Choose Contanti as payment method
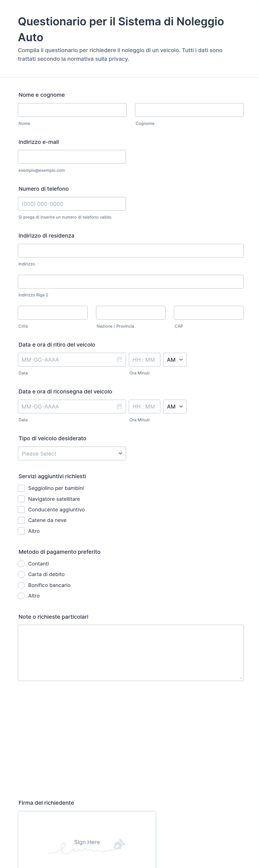Image resolution: width=259 pixels, height=868 pixels. click(21, 564)
